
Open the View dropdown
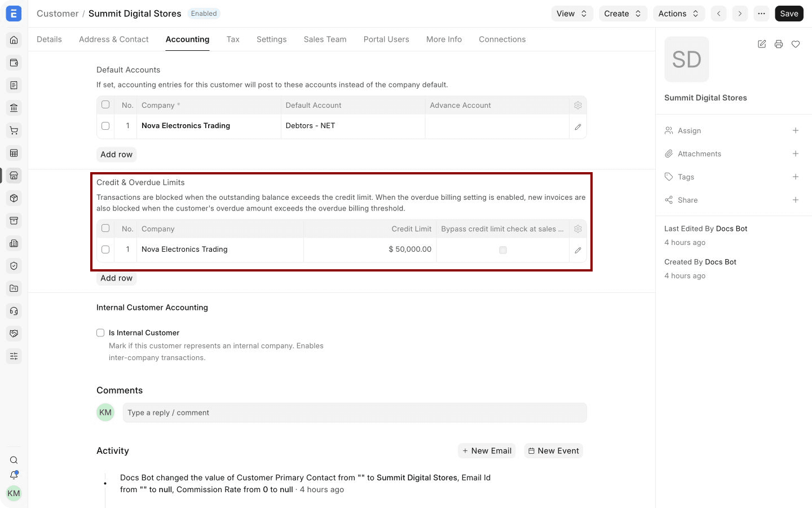572,14
